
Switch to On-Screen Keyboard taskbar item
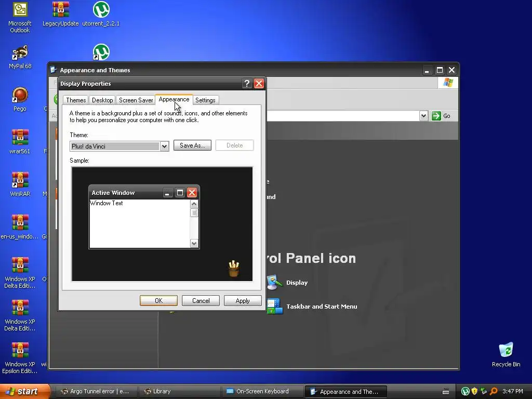[263, 392]
